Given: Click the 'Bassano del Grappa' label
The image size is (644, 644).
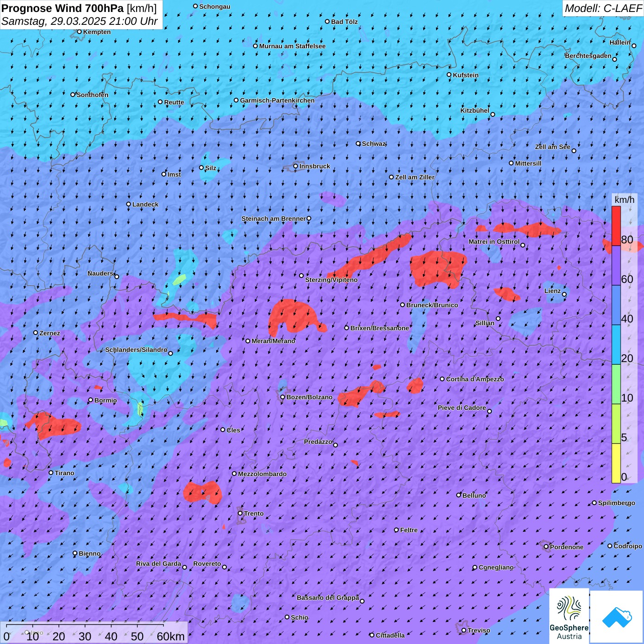Looking at the screenshot, I should coord(328,598).
